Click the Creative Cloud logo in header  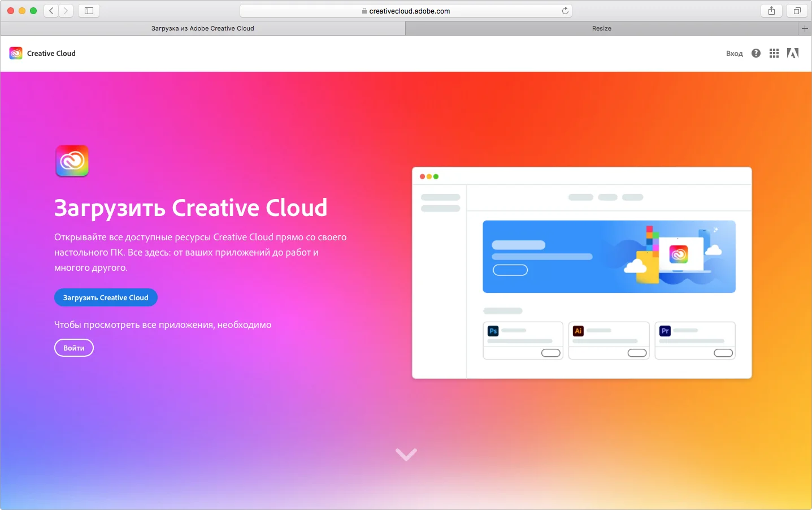point(16,53)
